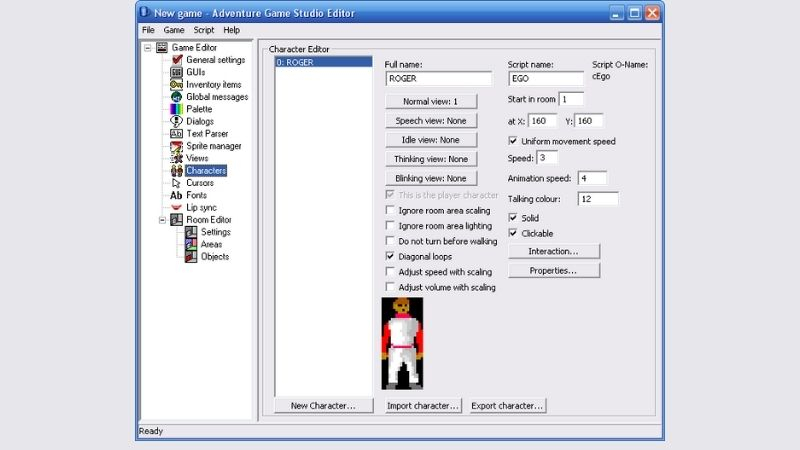This screenshot has height=450, width=800.
Task: Click the Roger character sprite preview
Action: point(402,343)
